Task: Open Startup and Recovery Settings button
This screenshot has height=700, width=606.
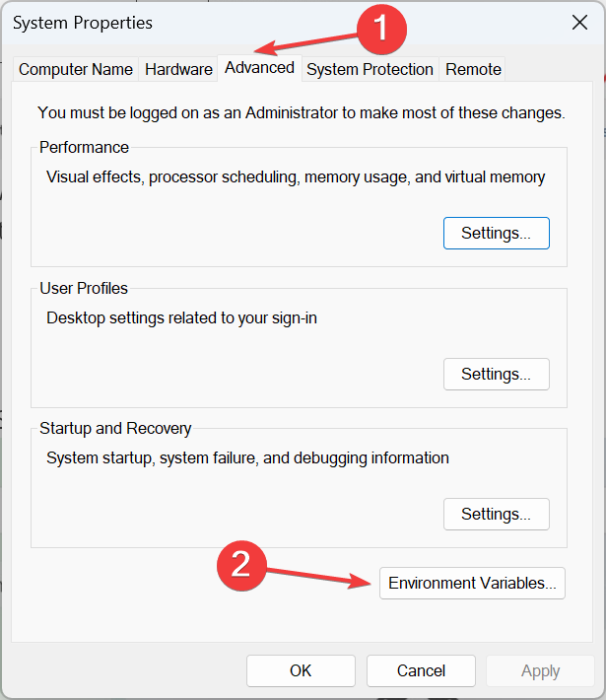Action: tap(497, 515)
